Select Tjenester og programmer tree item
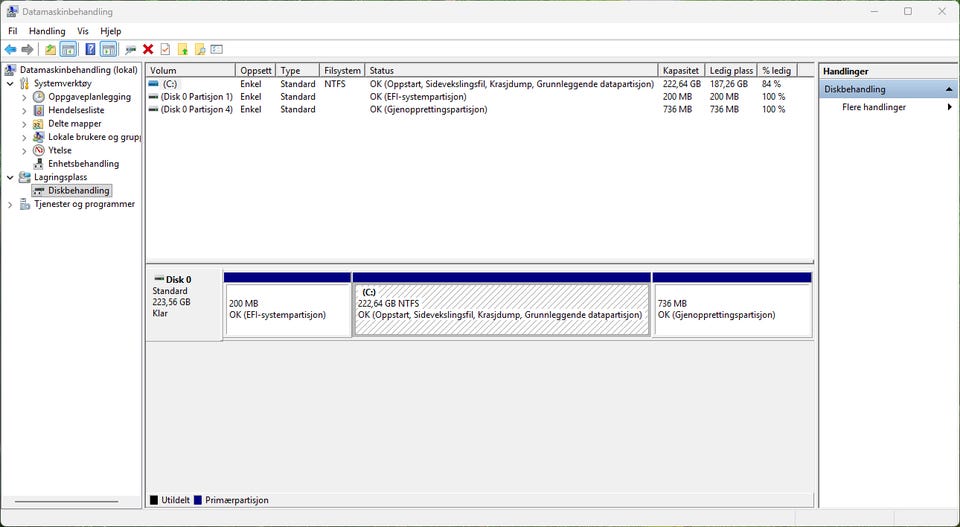Viewport: 960px width, 527px height. (x=84, y=204)
